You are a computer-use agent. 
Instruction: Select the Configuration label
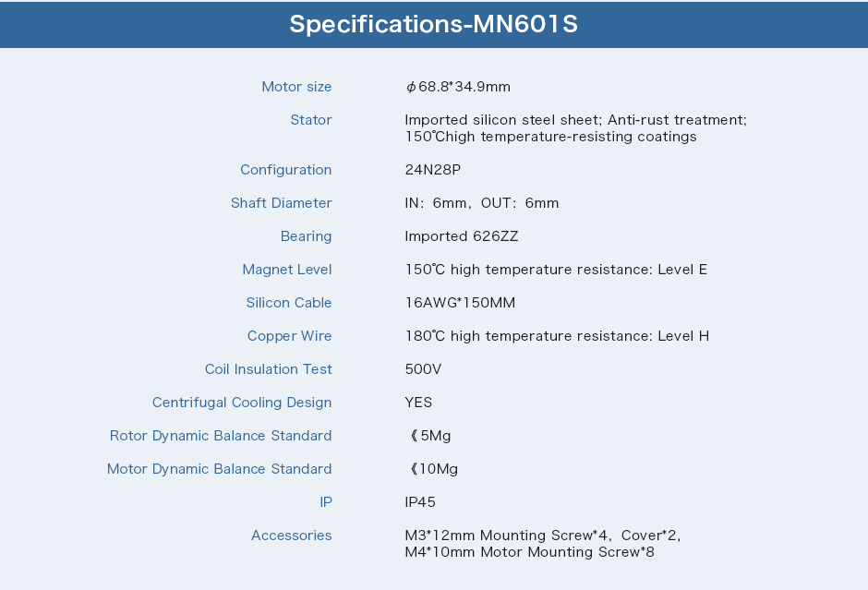click(x=286, y=170)
